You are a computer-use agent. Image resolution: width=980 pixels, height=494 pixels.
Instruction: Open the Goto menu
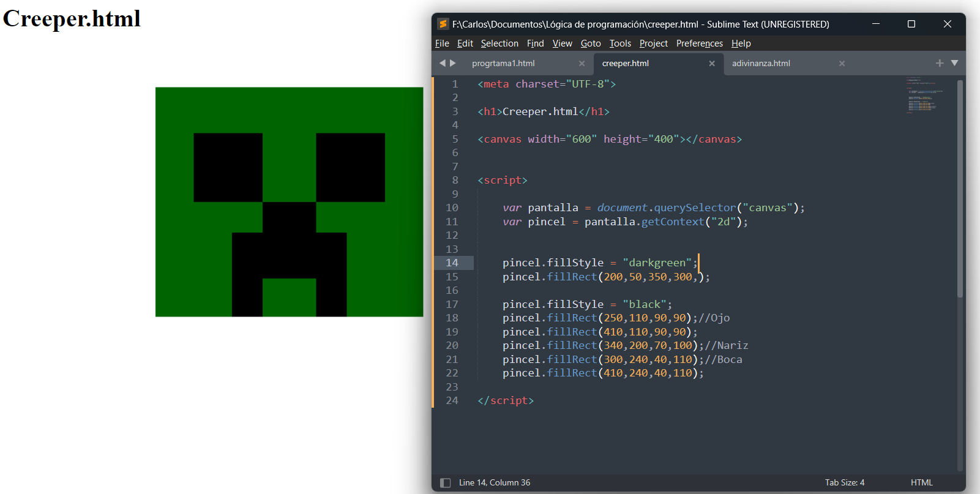(x=591, y=43)
